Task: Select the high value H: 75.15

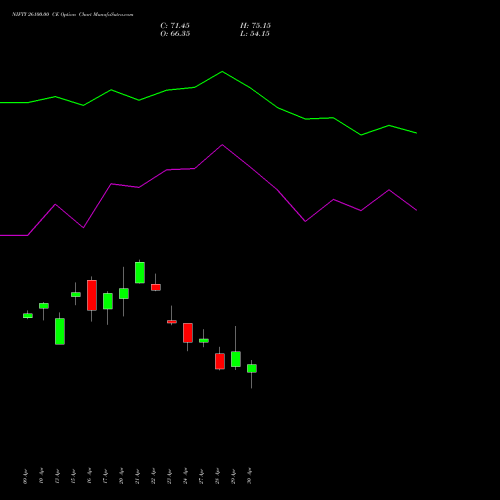Action: pyautogui.click(x=255, y=26)
